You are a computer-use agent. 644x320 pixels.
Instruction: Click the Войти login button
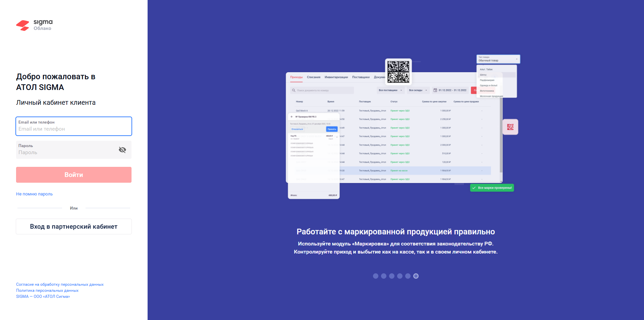[x=74, y=175]
